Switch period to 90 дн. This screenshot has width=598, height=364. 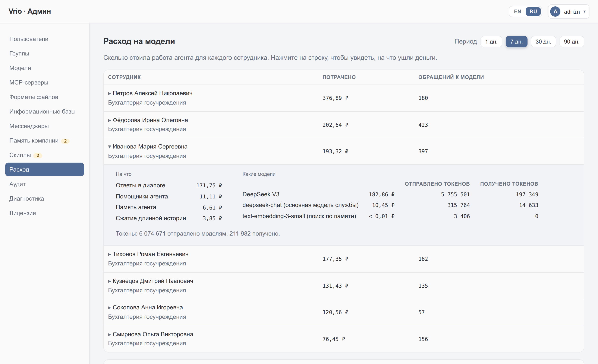pos(572,41)
